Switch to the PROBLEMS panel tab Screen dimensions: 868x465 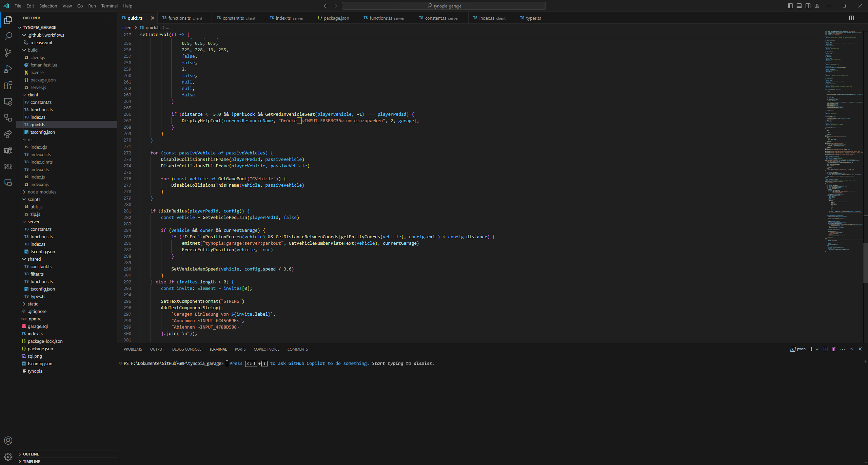133,349
